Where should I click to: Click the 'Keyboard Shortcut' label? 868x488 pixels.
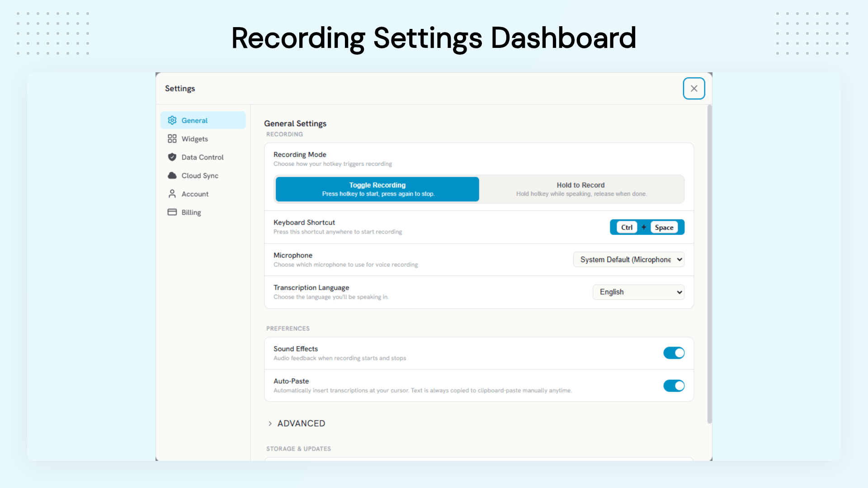[304, 222]
